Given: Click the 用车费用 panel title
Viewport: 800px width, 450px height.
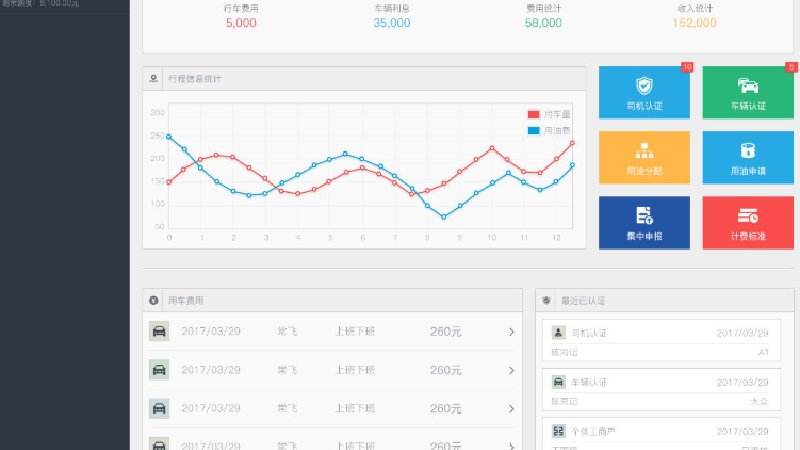Looking at the screenshot, I should [x=186, y=301].
